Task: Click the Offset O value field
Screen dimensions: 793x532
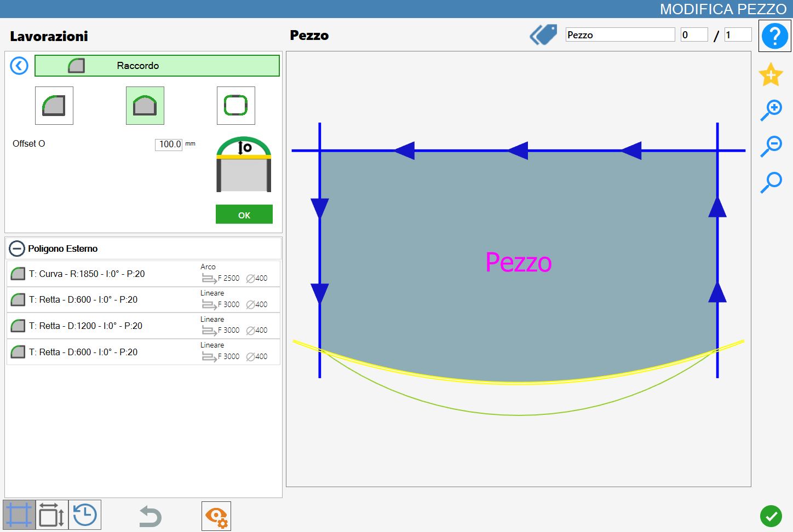Action: 169,144
